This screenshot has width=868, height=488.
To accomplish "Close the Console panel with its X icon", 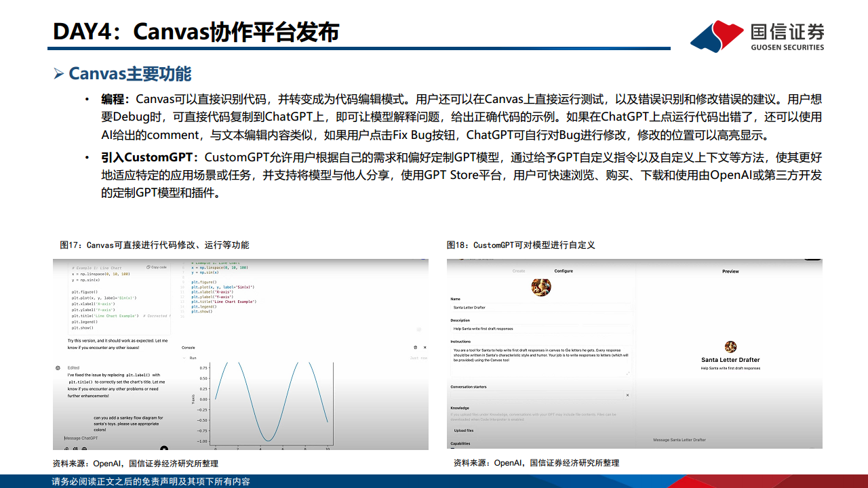I will pyautogui.click(x=425, y=347).
